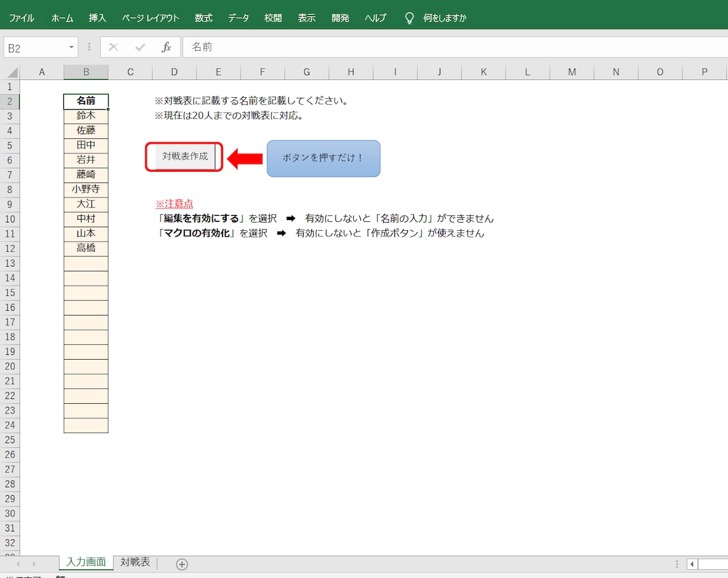The height and width of the screenshot is (578, 728).
Task: Click the lightbulb Tell Me icon
Action: tap(409, 18)
